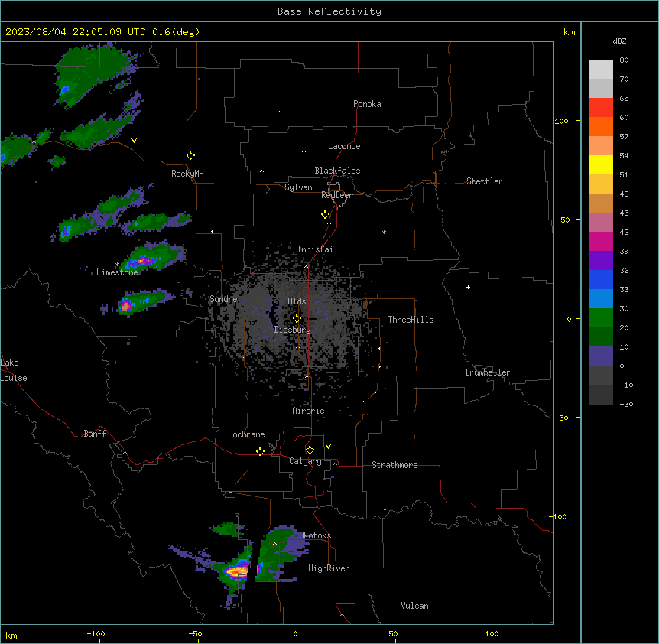Select the Vulcan label

click(414, 606)
